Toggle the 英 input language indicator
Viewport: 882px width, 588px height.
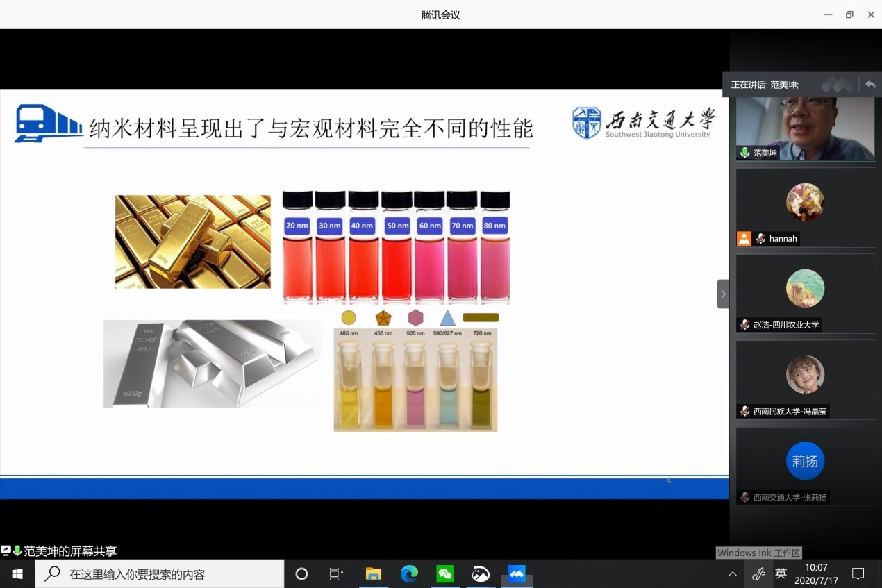coord(781,573)
